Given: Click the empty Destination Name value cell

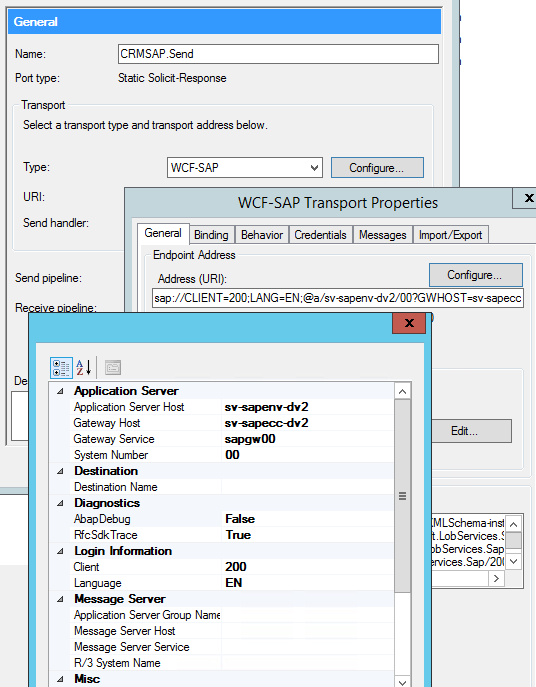Looking at the screenshot, I should [x=307, y=487].
